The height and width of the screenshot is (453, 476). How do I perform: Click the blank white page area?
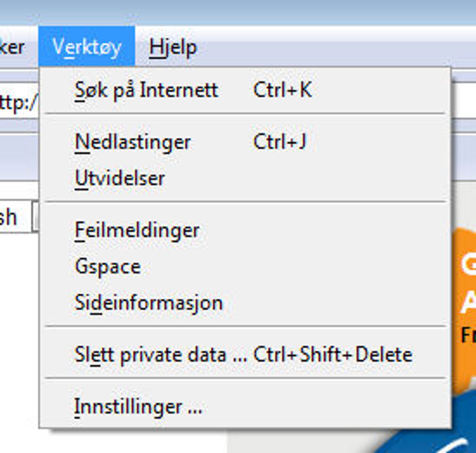(19, 338)
